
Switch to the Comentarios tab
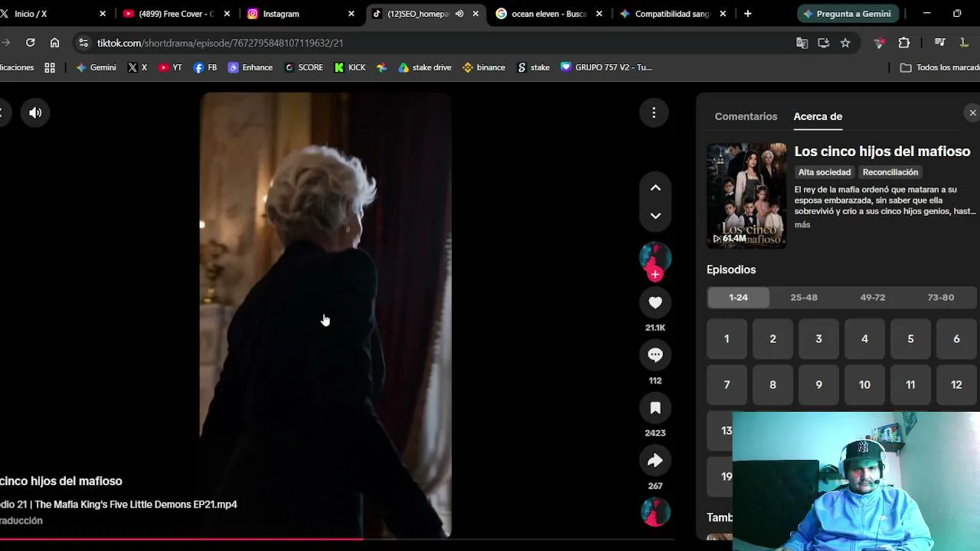[x=746, y=116]
